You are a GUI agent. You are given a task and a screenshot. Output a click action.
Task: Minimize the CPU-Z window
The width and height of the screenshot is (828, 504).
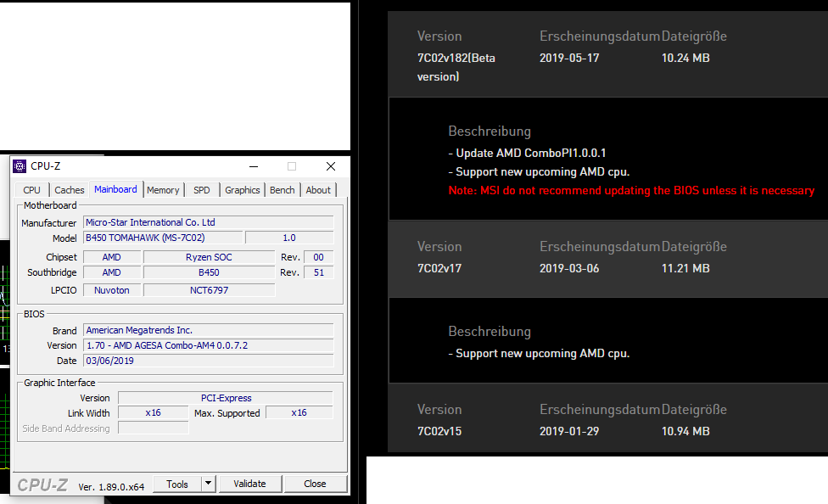[254, 166]
